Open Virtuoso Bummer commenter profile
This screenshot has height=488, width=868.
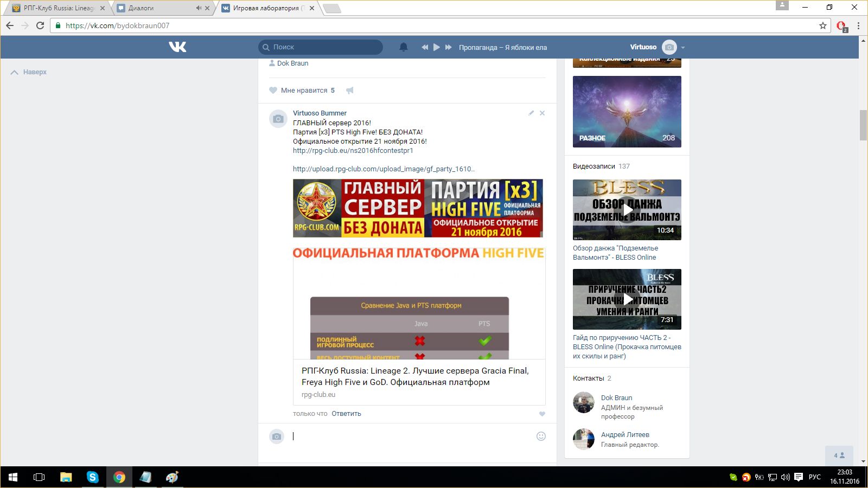click(x=320, y=113)
